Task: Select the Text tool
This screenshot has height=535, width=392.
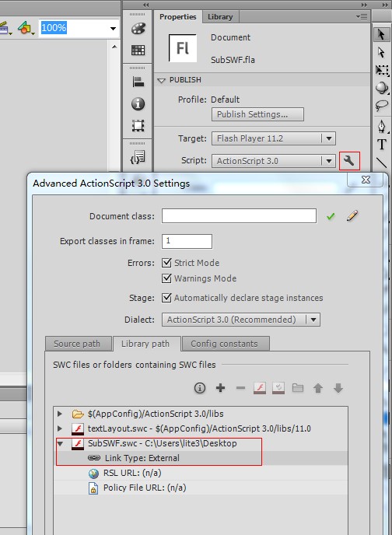Action: point(381,145)
